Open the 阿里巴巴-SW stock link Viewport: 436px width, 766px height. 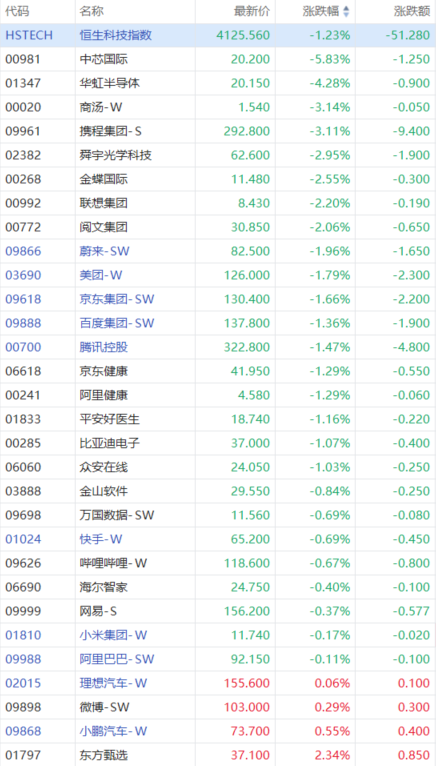[117, 659]
